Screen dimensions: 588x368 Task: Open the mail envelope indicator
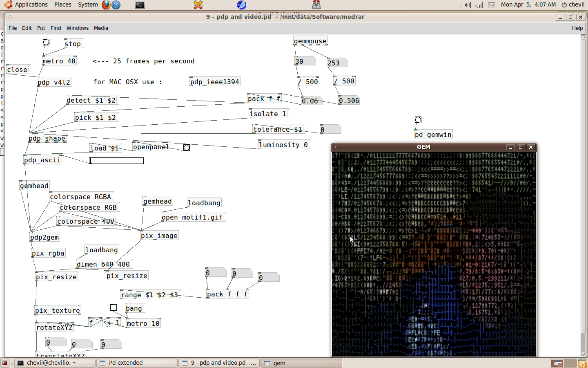pyautogui.click(x=492, y=5)
